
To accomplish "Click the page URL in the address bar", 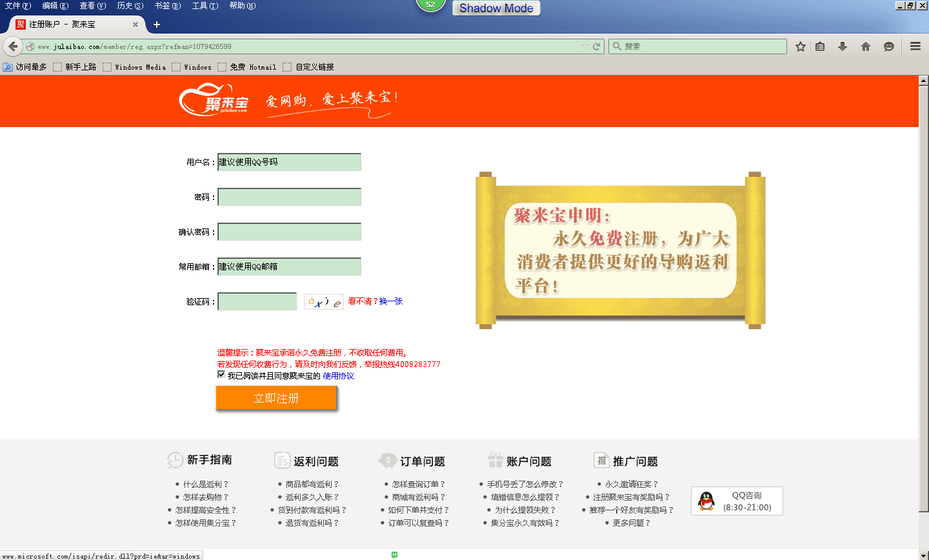I will (134, 46).
